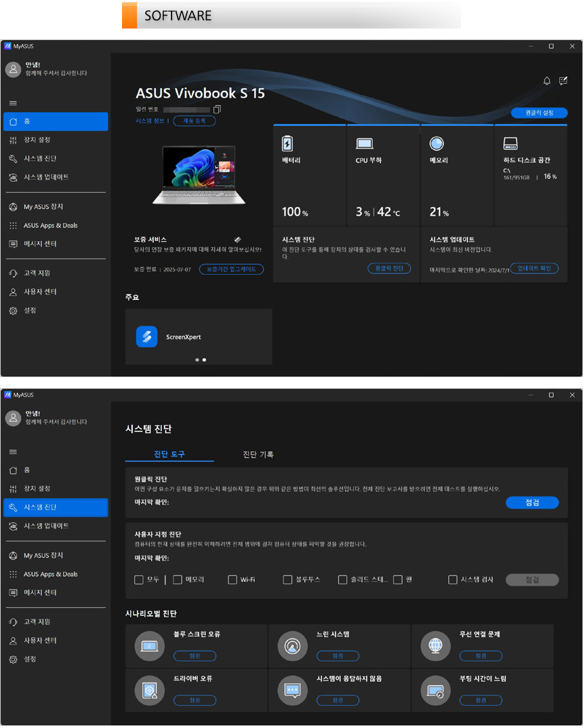
Task: Click the 블루 스크린 오류 scenario icon
Action: point(149,646)
